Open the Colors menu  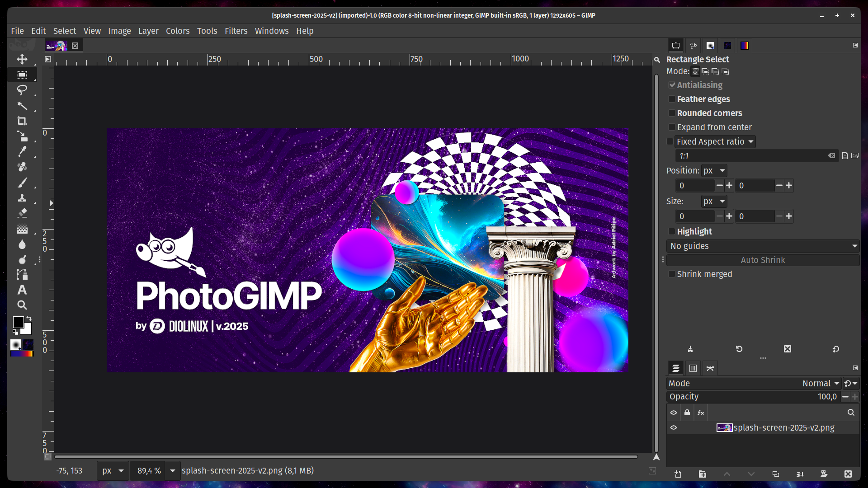[x=177, y=30]
